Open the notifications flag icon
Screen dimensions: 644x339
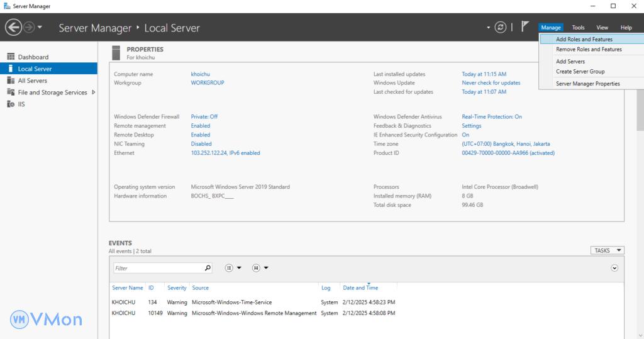(x=525, y=27)
